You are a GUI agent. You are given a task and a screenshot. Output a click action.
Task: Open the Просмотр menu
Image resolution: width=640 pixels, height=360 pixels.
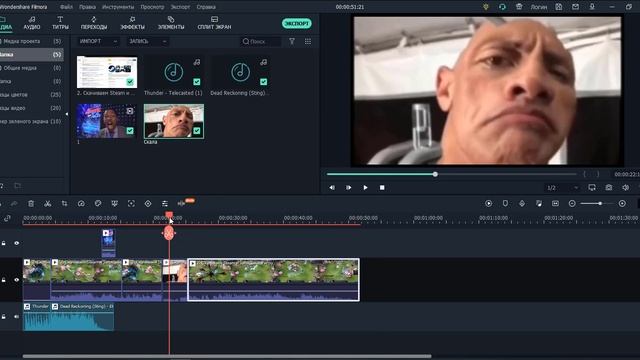(152, 7)
